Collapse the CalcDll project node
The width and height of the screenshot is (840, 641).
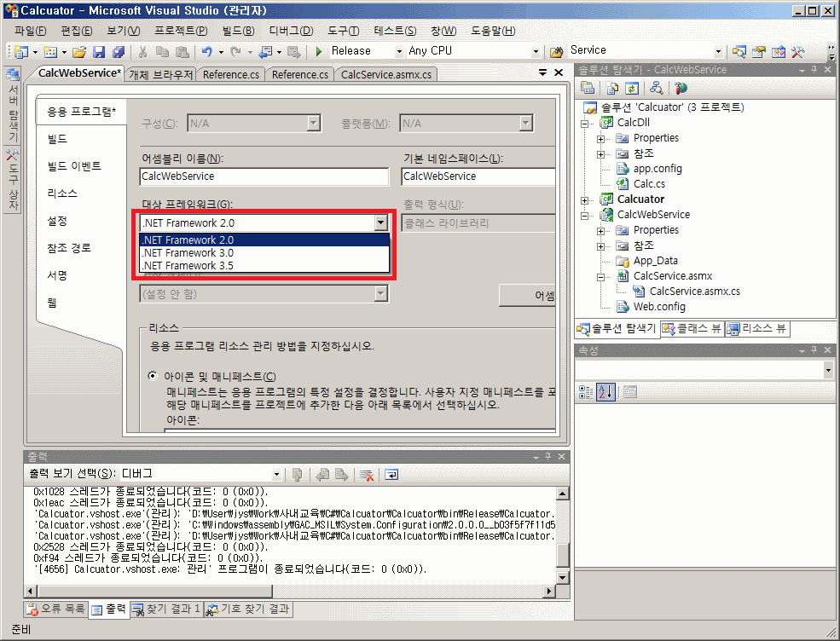[x=585, y=123]
